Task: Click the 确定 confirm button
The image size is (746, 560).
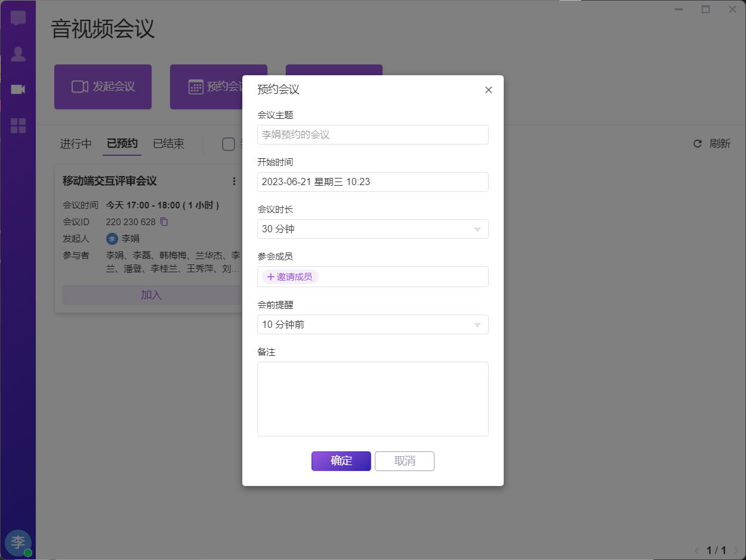Action: pyautogui.click(x=341, y=461)
